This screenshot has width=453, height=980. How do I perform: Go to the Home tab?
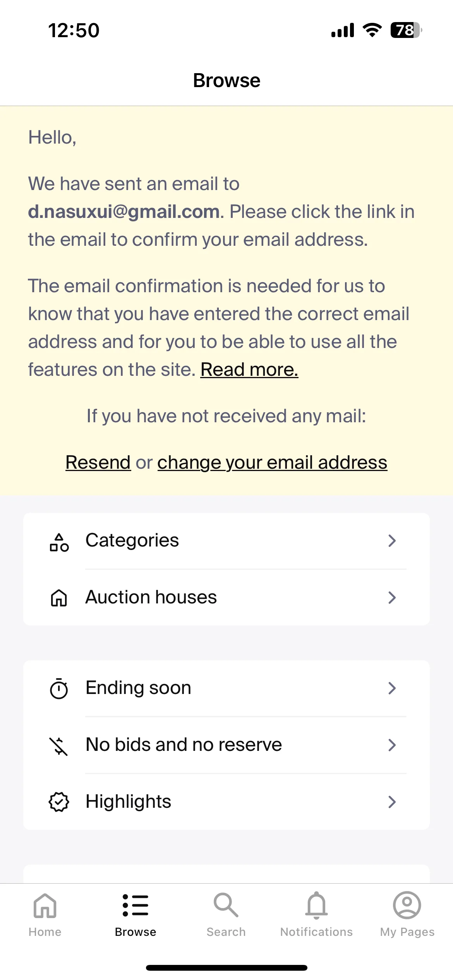click(45, 915)
